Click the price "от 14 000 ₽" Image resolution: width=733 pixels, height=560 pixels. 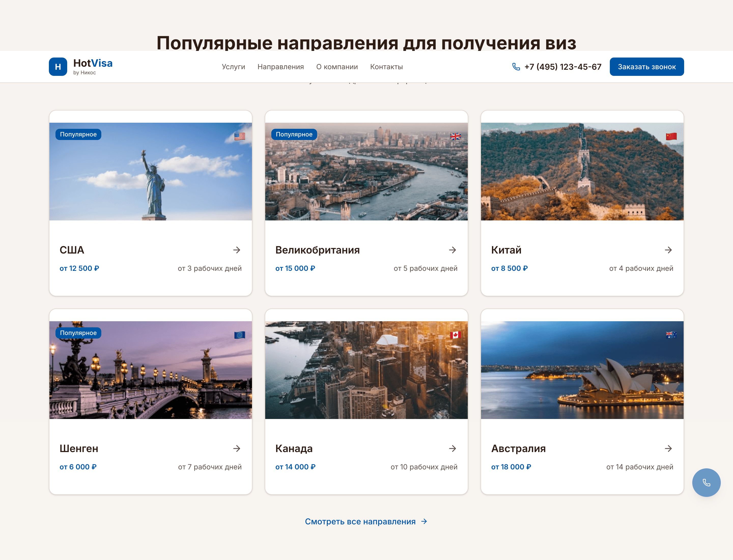tap(295, 467)
